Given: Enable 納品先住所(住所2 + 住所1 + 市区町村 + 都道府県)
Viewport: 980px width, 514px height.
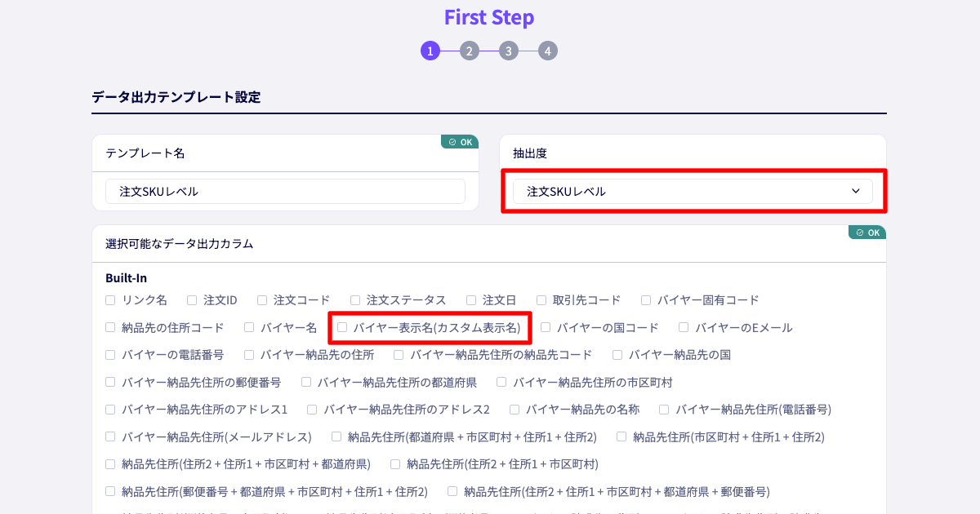Looking at the screenshot, I should pos(110,464).
